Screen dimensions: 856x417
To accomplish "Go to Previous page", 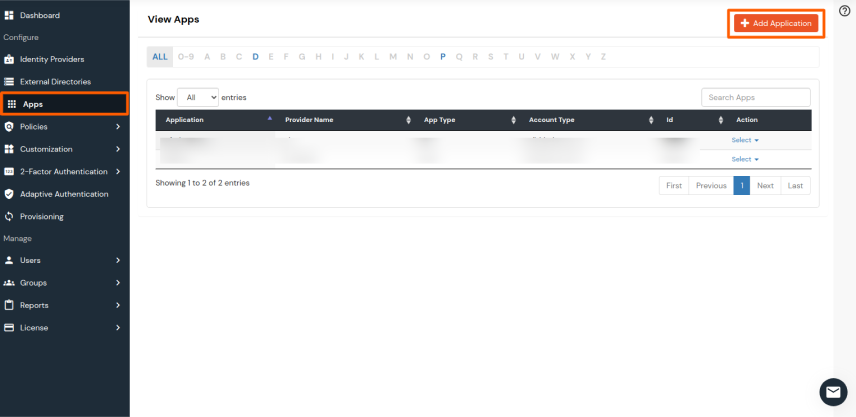I will coord(711,186).
